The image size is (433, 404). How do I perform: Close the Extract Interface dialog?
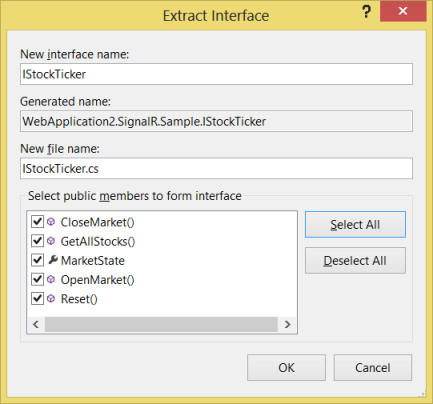coord(403,11)
